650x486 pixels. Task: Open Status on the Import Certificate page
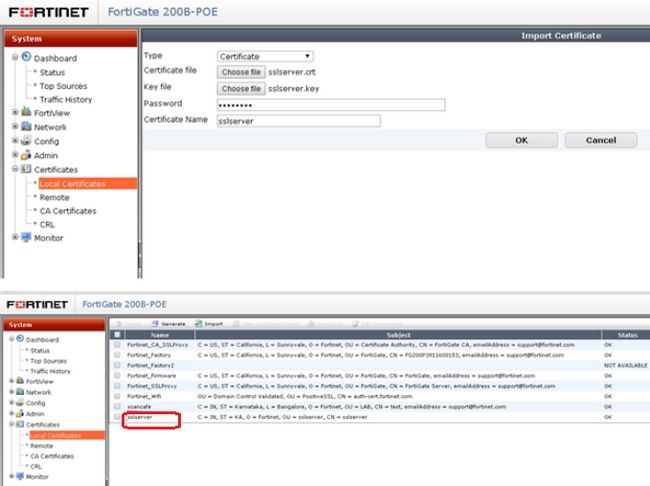click(x=52, y=73)
